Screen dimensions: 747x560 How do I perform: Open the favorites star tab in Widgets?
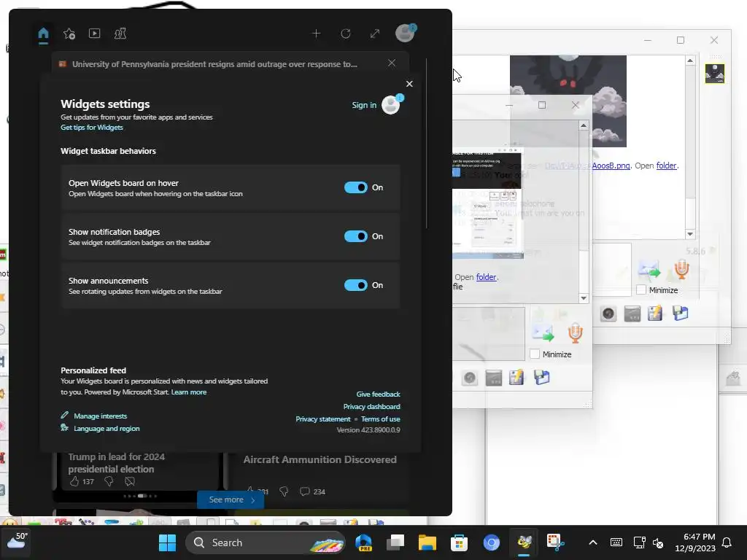[69, 34]
